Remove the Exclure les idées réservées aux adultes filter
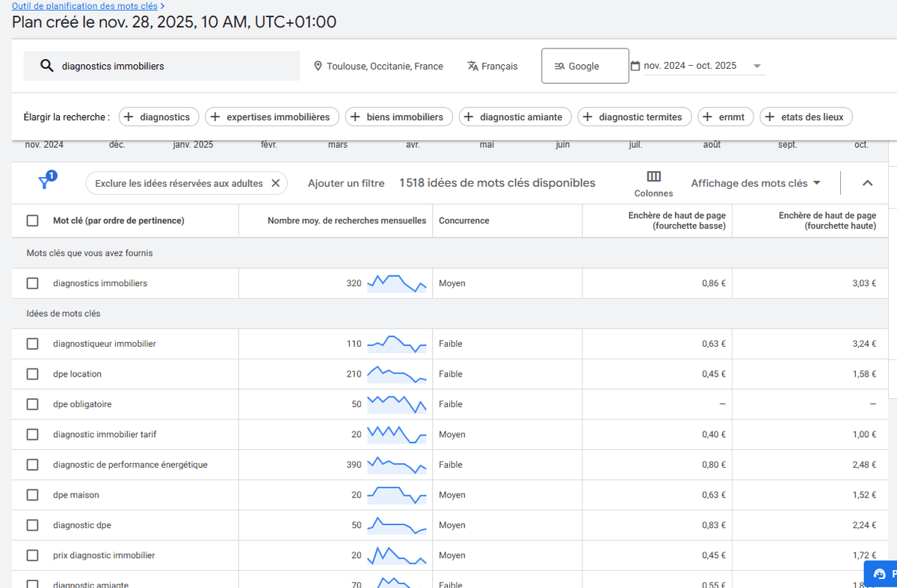Image resolution: width=897 pixels, height=588 pixels. pyautogui.click(x=275, y=183)
